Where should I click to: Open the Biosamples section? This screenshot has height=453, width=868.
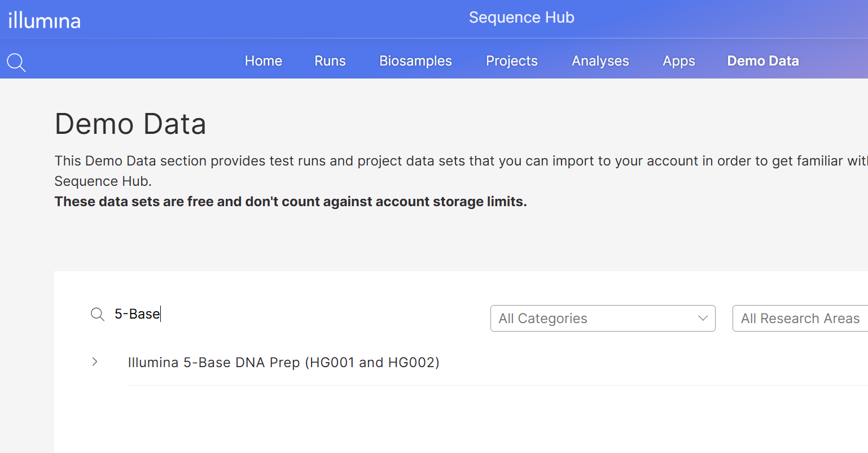(415, 61)
